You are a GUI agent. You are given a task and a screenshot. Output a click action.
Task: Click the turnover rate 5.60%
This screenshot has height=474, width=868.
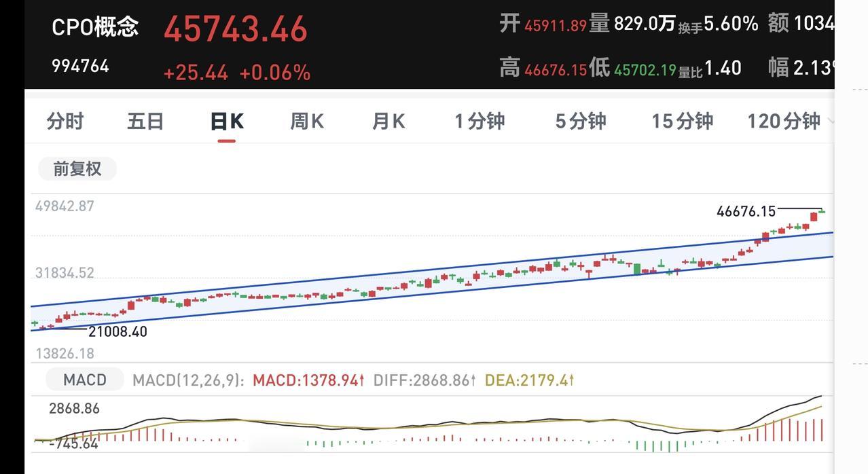[731, 24]
